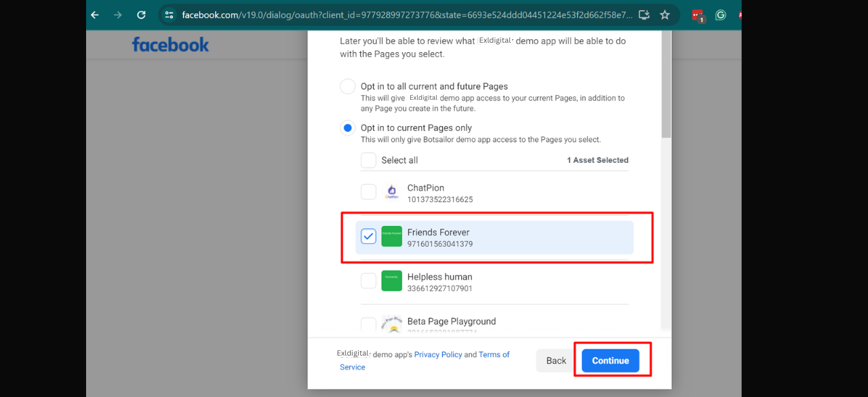Image resolution: width=868 pixels, height=397 pixels.
Task: Click page ID 971601563041379
Action: tap(440, 244)
